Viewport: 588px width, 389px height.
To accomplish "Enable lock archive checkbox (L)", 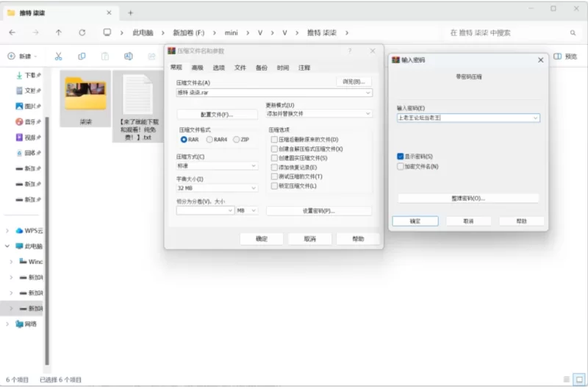I will point(274,186).
